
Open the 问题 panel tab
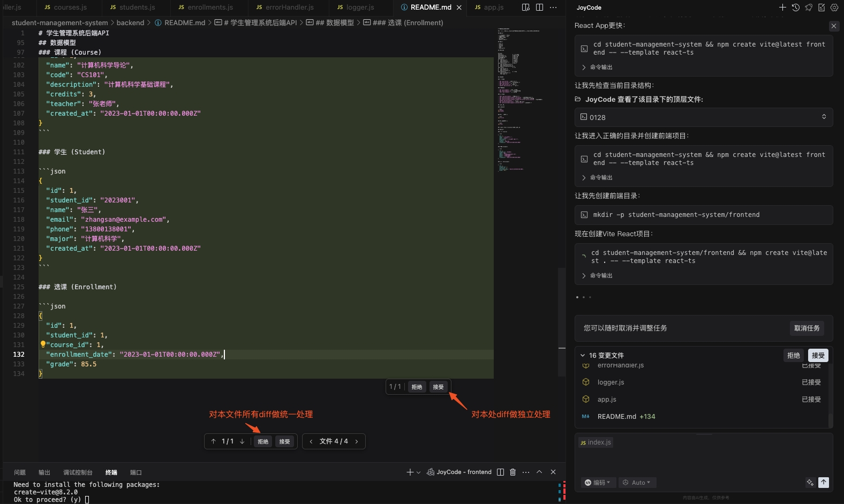coord(20,472)
